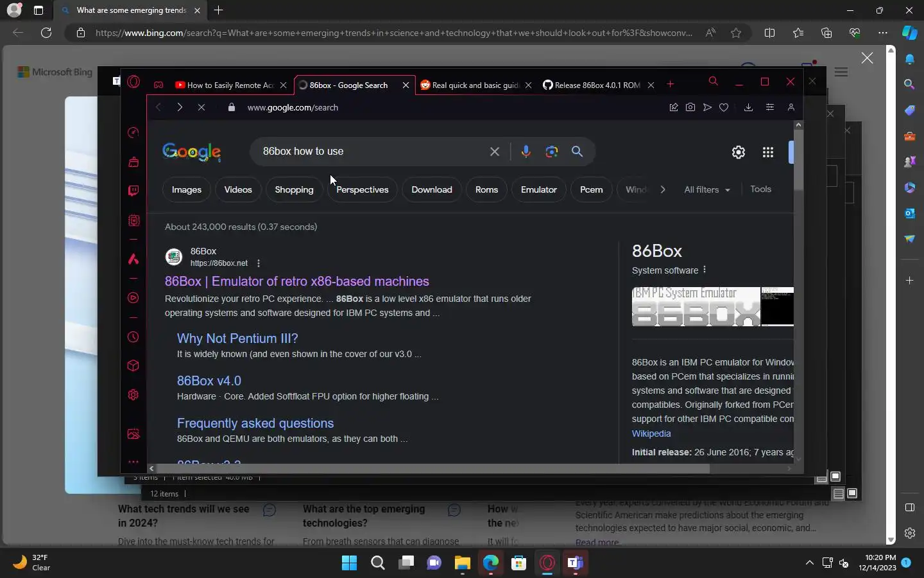This screenshot has height=578, width=924.
Task: Click the Opera address bar URL
Action: tap(293, 107)
